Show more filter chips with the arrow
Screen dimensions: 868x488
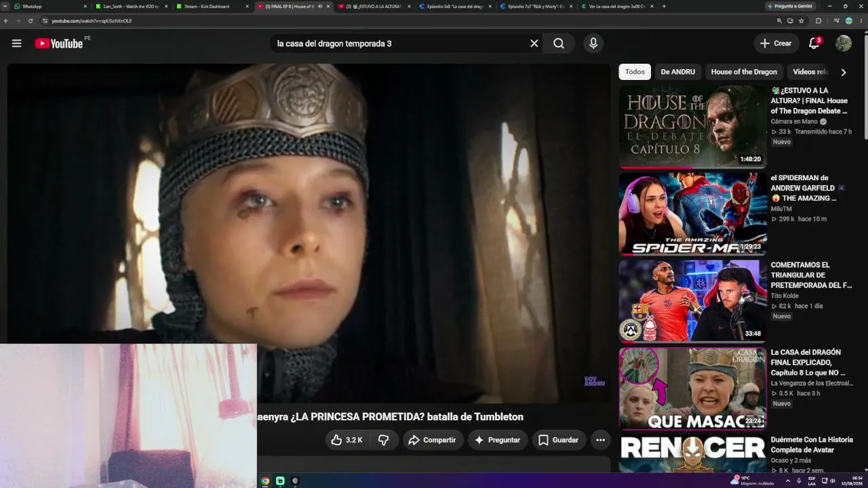[844, 72]
